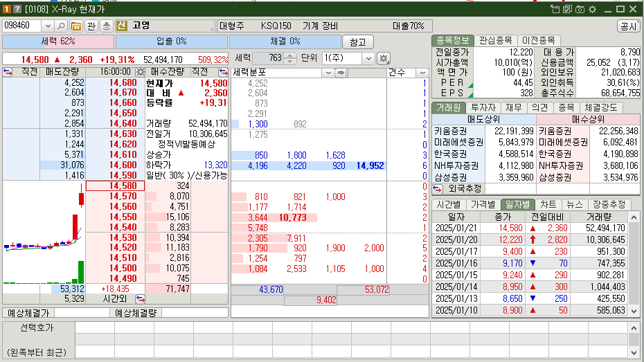The height and width of the screenshot is (362, 644).
Task: Switch to the 차트 tab
Action: click(x=548, y=204)
